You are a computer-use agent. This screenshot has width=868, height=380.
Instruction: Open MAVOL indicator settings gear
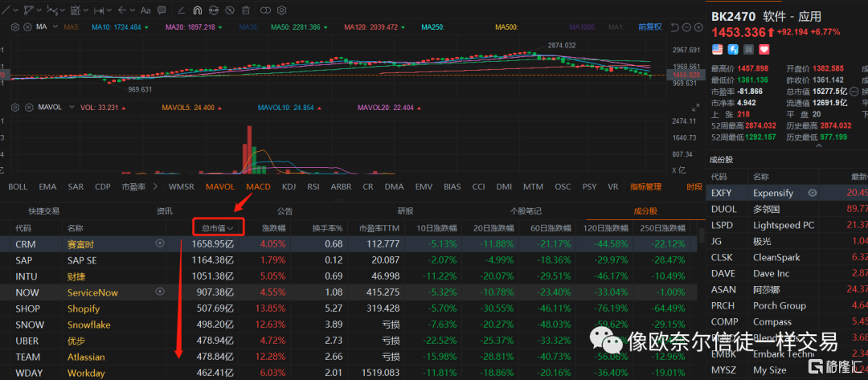[15, 108]
